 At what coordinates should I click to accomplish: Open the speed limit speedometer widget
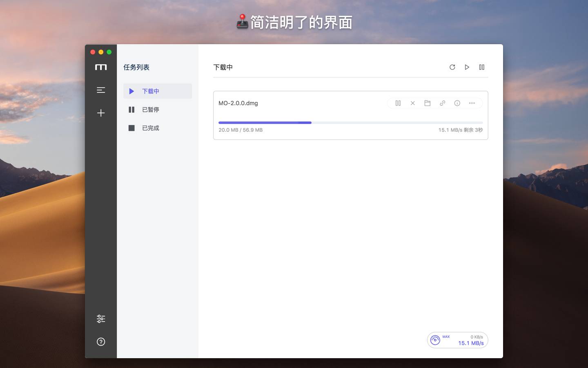[435, 340]
